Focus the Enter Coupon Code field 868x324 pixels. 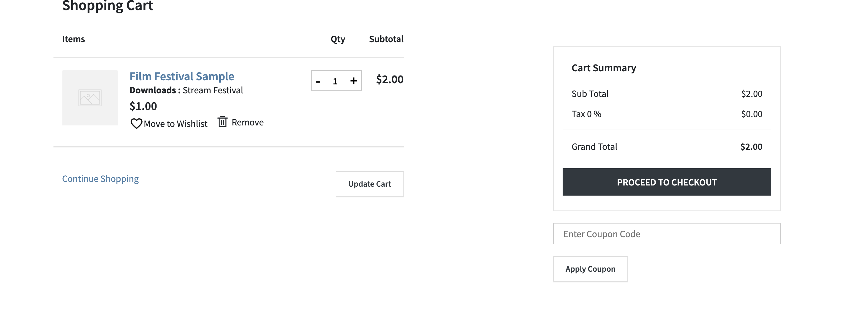point(667,234)
